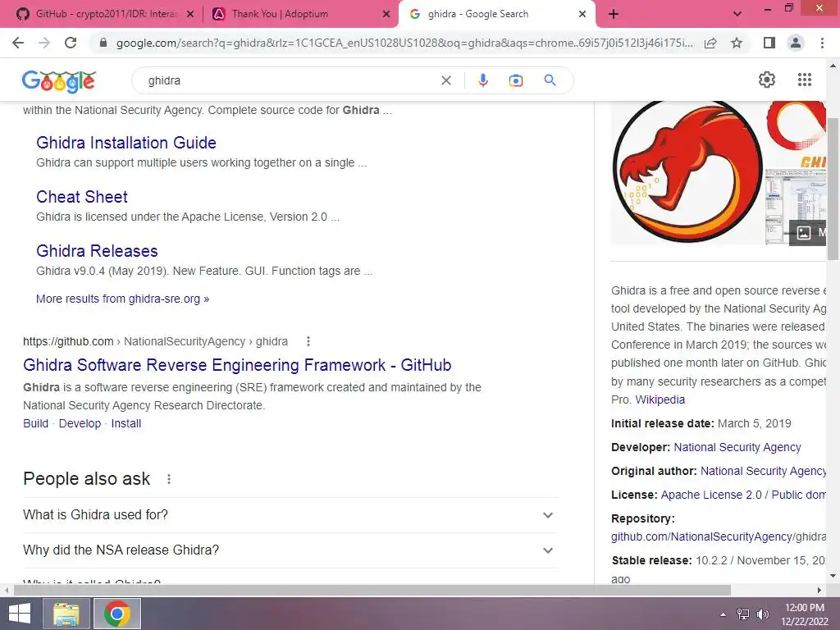Open Ghidra Installation Guide link
This screenshot has height=630, width=840.
(x=126, y=143)
